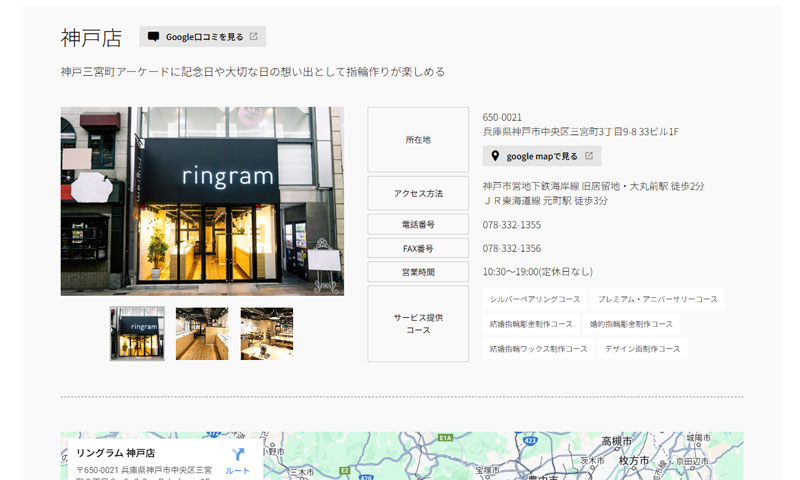Click the store description line under 神戸店
The width and height of the screenshot is (800, 480).
click(x=253, y=72)
